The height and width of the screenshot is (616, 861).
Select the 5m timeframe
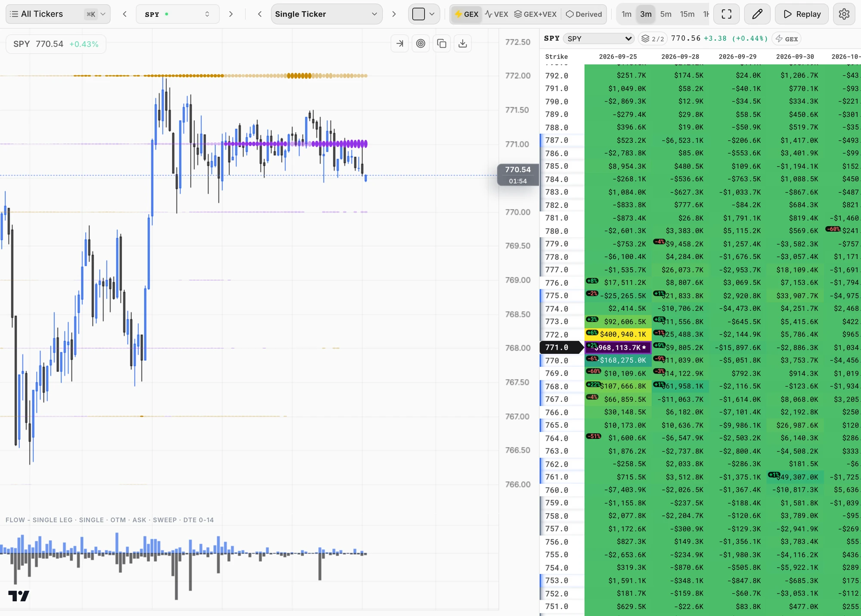(x=666, y=14)
